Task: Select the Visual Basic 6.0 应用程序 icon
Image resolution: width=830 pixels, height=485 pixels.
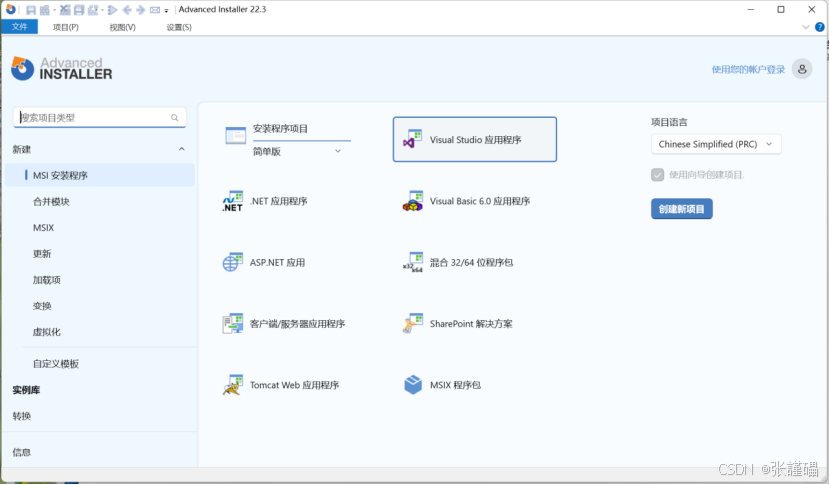Action: (413, 201)
